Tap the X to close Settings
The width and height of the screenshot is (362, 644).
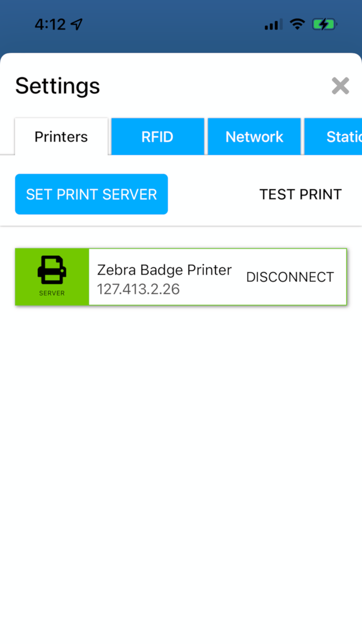(340, 86)
